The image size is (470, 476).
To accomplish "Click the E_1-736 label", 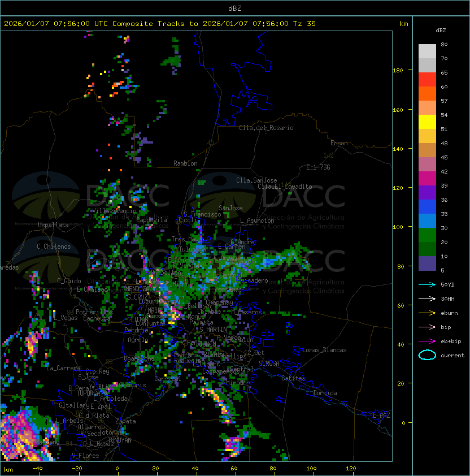I will click(318, 167).
